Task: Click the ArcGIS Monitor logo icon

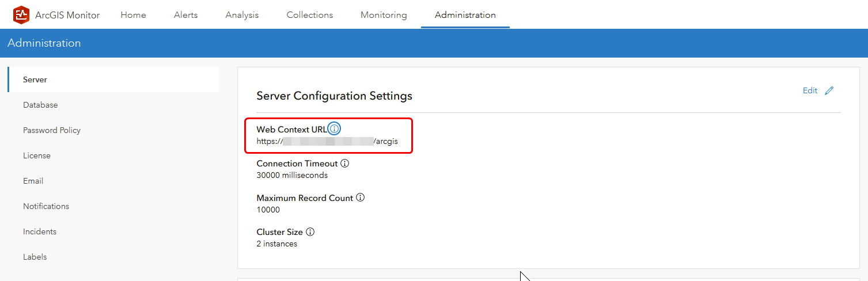Action: (x=21, y=15)
